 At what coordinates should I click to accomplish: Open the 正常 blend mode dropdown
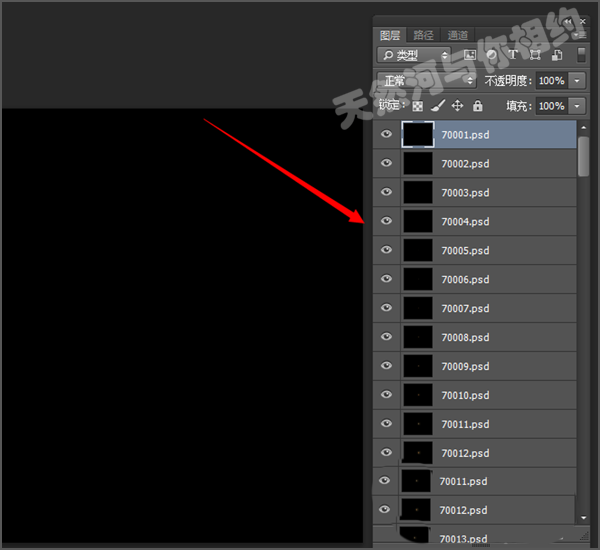[426, 80]
